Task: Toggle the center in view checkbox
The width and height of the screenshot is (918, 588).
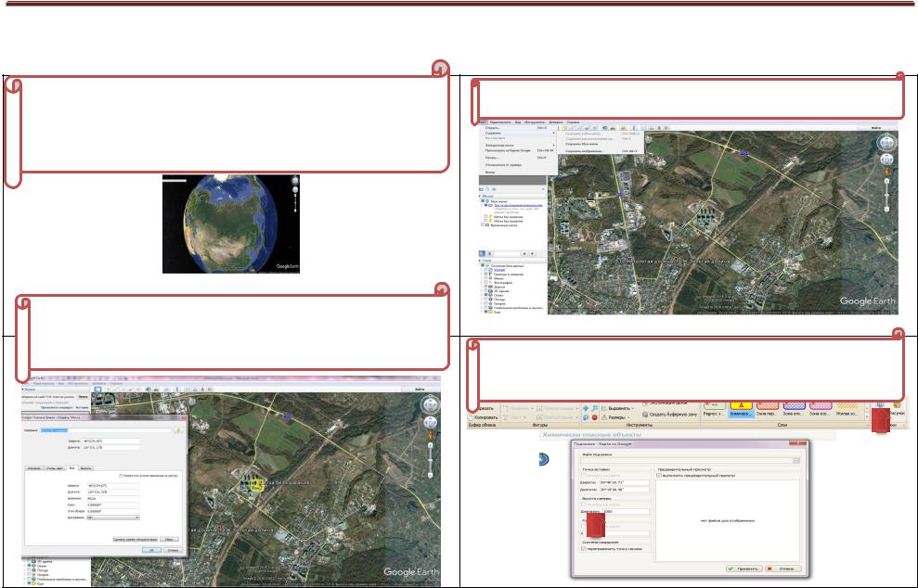Action: coord(121,476)
